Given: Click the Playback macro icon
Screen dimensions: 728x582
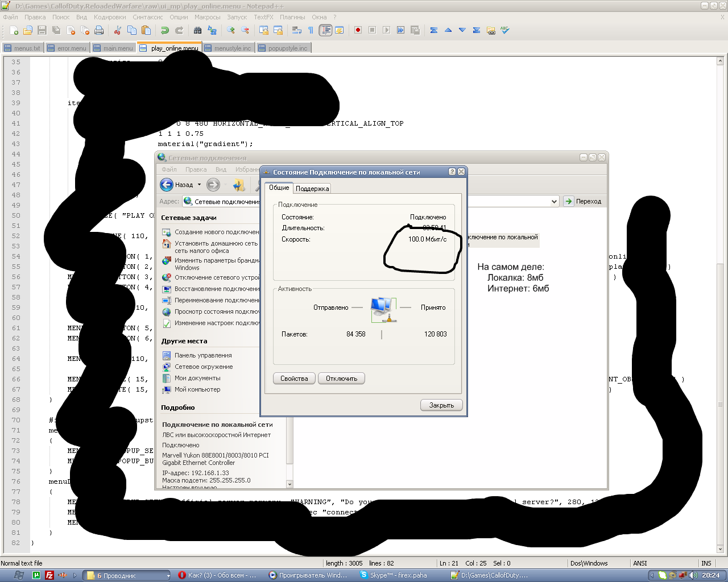Looking at the screenshot, I should [x=387, y=30].
